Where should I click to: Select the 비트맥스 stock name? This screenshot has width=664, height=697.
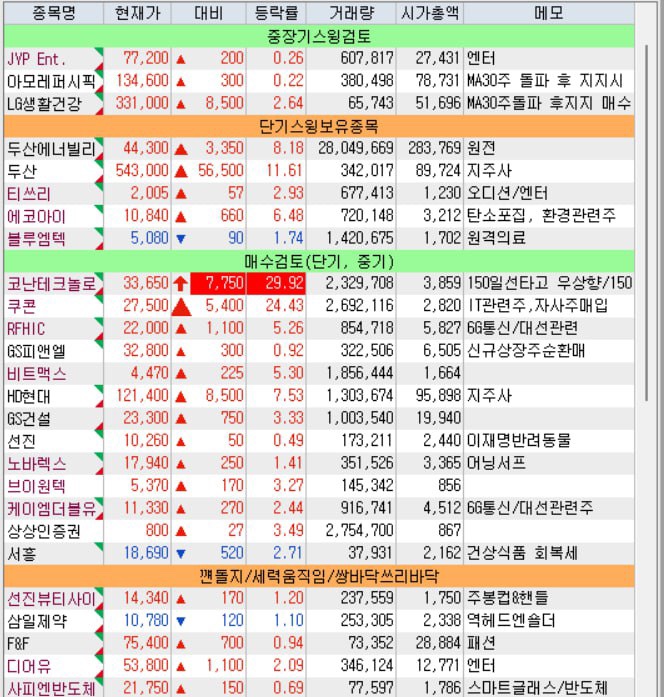tap(36, 374)
